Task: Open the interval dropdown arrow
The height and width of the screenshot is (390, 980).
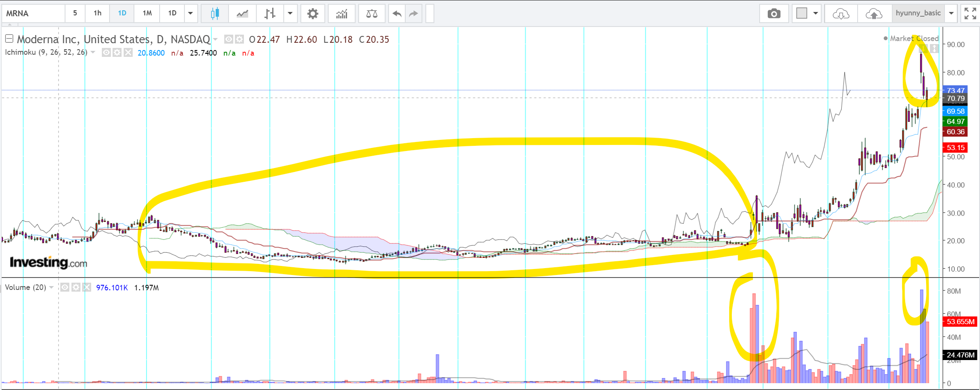Action: click(190, 13)
